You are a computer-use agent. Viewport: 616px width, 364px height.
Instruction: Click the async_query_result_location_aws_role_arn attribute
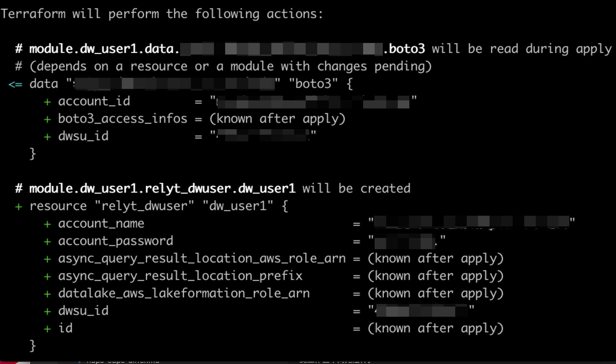tap(202, 258)
